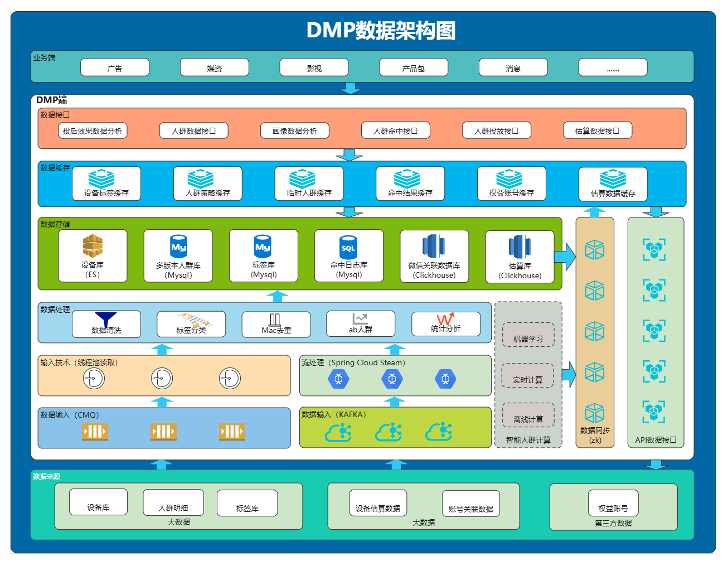Image resolution: width=728 pixels, height=566 pixels.
Task: Click the 人群数据接口 box
Action: (x=194, y=130)
